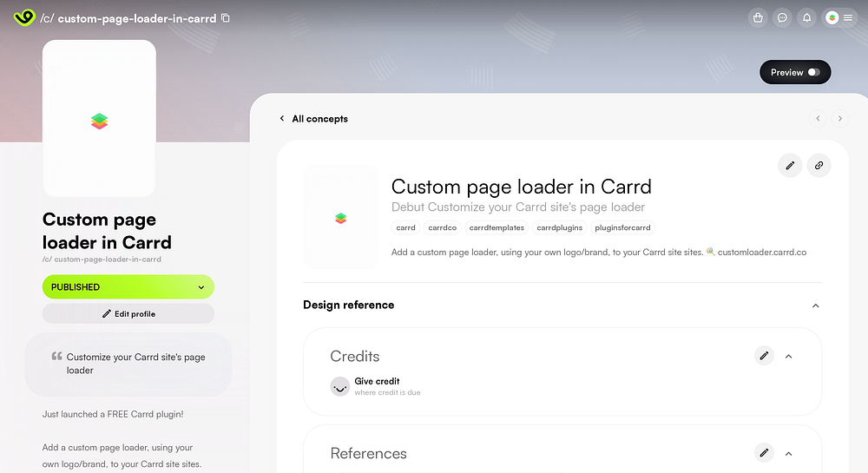Select the pluginsforcarrd tag
868x473 pixels.
tap(622, 227)
